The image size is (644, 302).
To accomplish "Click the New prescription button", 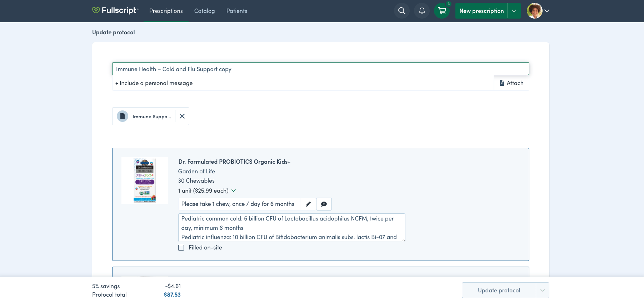I will tap(481, 11).
